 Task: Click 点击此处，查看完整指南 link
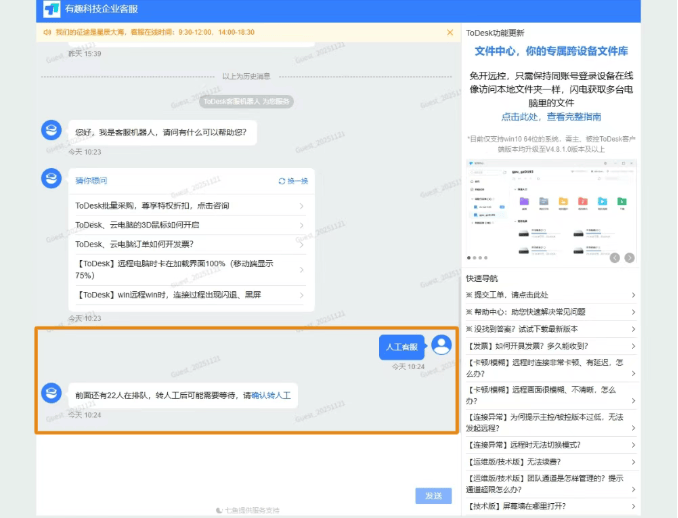[551, 117]
